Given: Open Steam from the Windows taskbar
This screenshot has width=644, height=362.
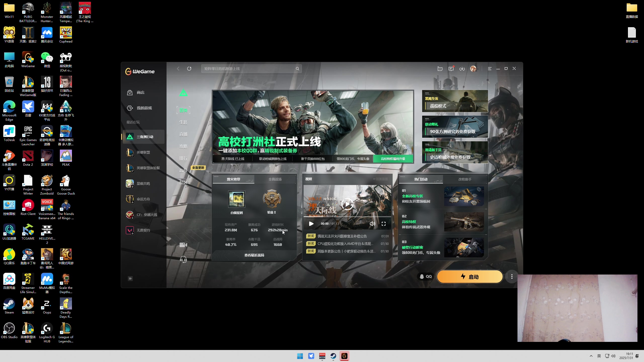Looking at the screenshot, I should 333,356.
